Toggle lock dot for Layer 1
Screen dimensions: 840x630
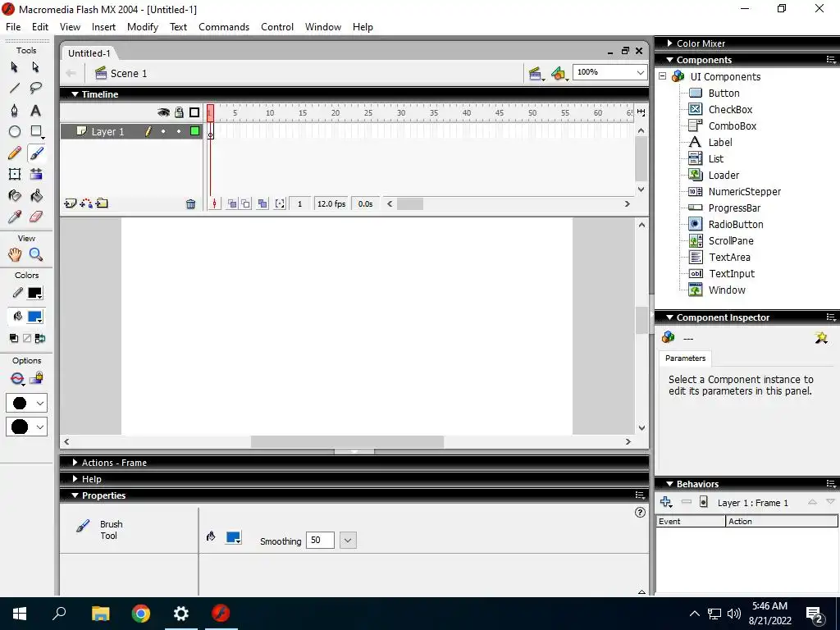tap(179, 131)
